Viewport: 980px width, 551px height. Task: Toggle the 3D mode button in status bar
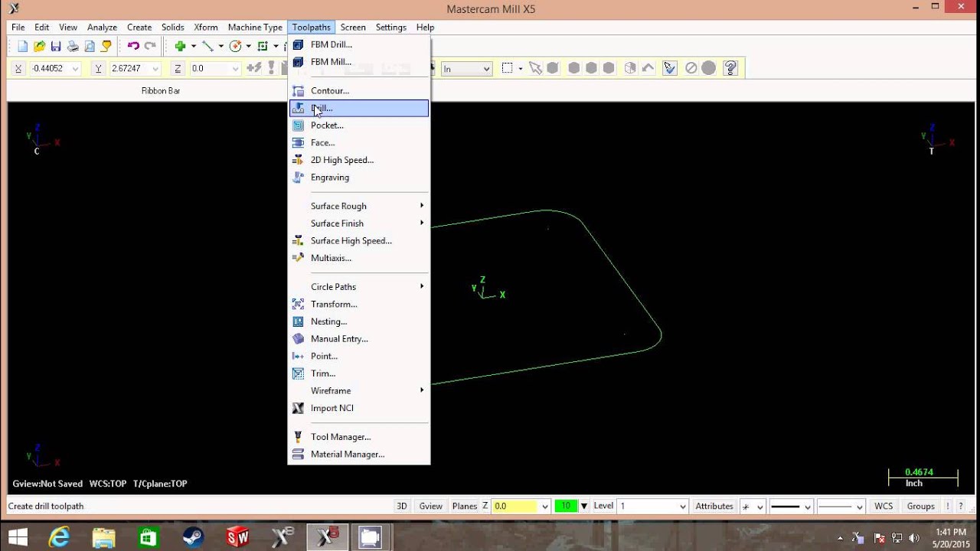tap(401, 506)
